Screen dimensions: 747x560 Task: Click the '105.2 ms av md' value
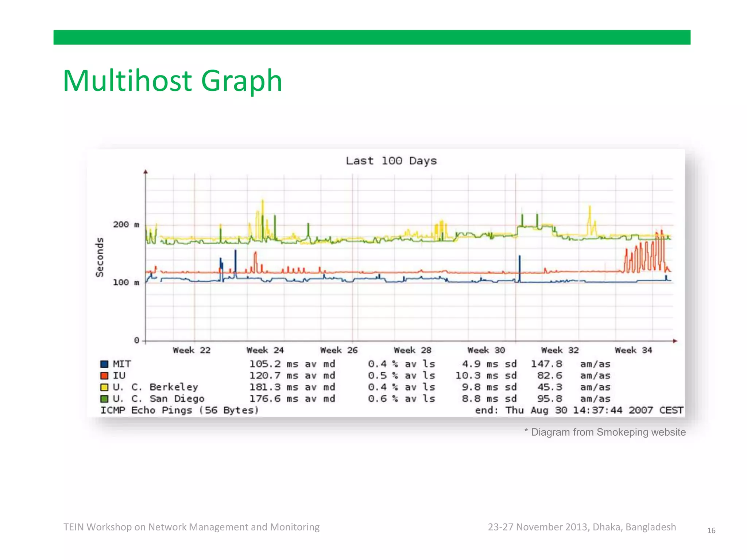click(292, 364)
